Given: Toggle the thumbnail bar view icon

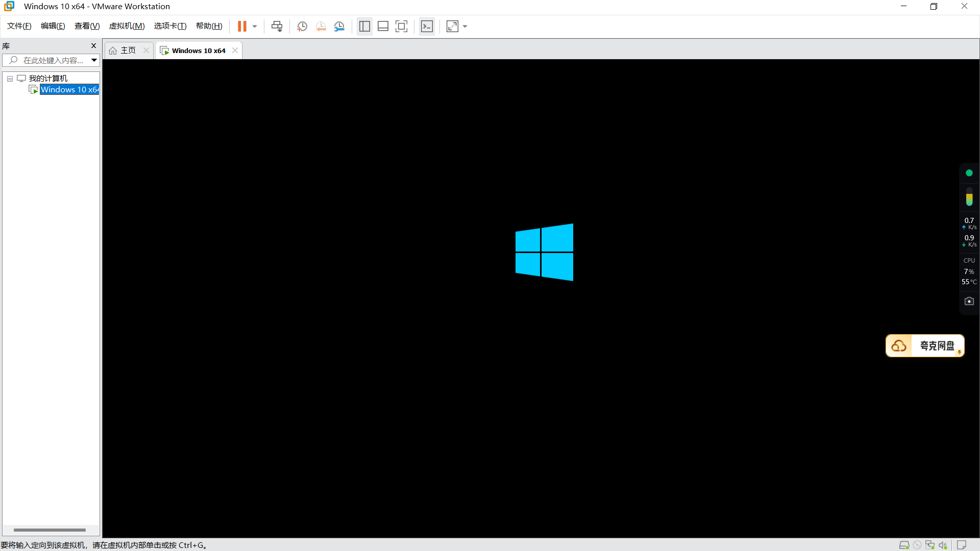Looking at the screenshot, I should pyautogui.click(x=383, y=27).
